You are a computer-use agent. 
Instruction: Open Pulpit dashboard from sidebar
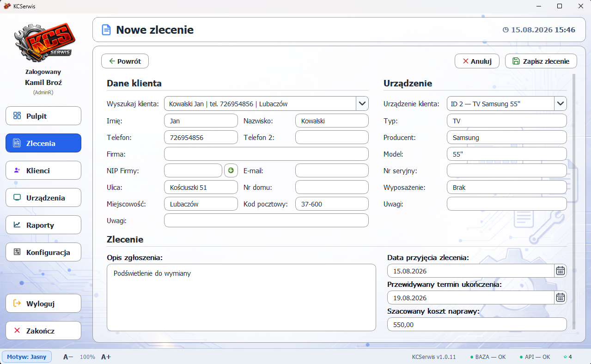[43, 116]
